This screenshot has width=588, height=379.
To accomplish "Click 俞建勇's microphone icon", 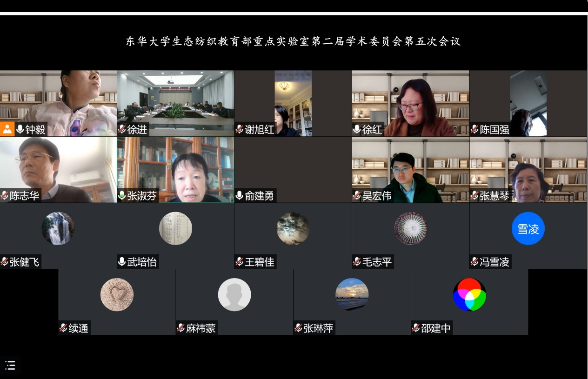I will pos(240,196).
